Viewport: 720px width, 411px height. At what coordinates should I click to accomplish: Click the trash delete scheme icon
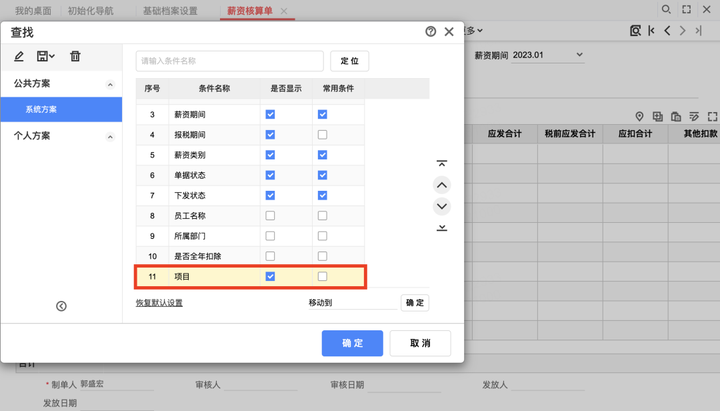coord(75,56)
